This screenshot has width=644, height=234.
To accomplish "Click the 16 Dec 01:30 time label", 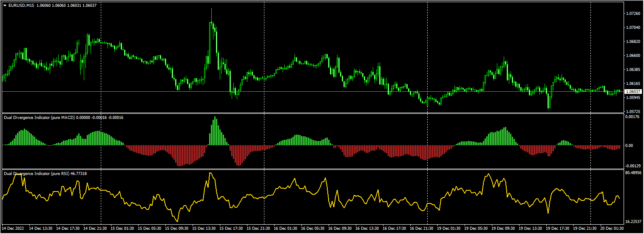I will pos(286,228).
